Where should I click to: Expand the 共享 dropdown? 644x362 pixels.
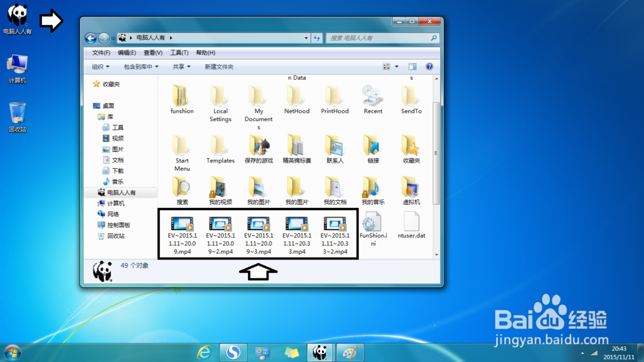click(x=182, y=66)
